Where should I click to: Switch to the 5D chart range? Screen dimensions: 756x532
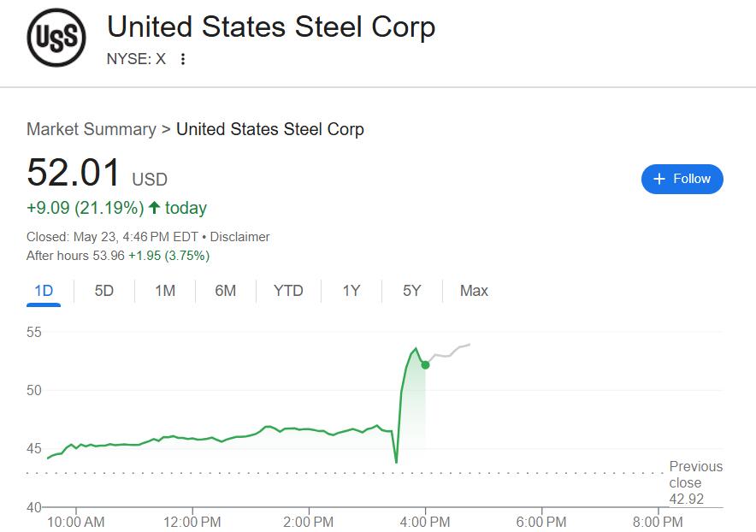tap(104, 291)
